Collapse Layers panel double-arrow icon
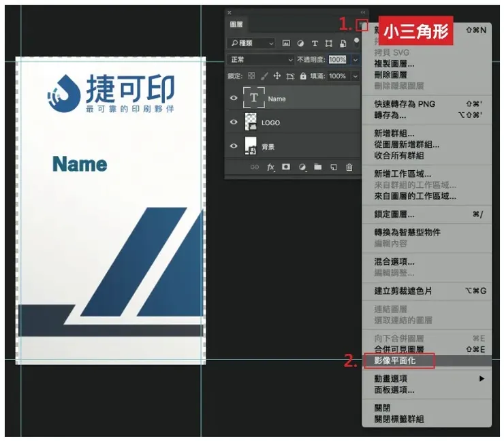Image resolution: width=504 pixels, height=441 pixels. click(x=362, y=12)
